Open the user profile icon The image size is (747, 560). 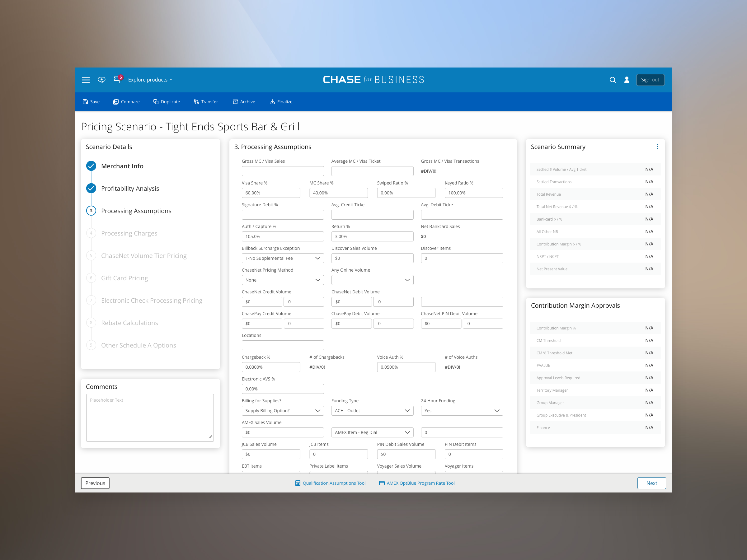(x=627, y=80)
